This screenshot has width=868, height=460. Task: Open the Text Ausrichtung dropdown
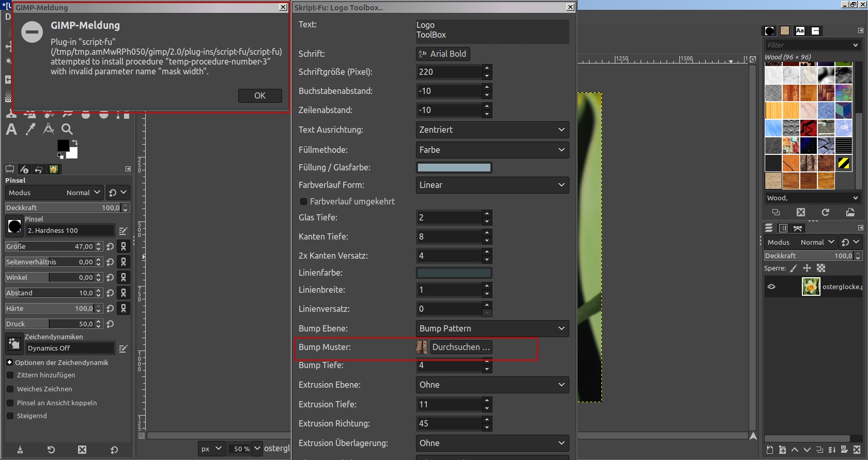click(x=492, y=130)
